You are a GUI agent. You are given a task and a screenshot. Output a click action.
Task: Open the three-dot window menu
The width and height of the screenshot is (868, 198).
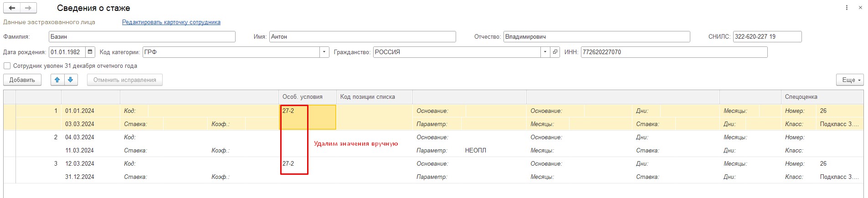tap(847, 8)
